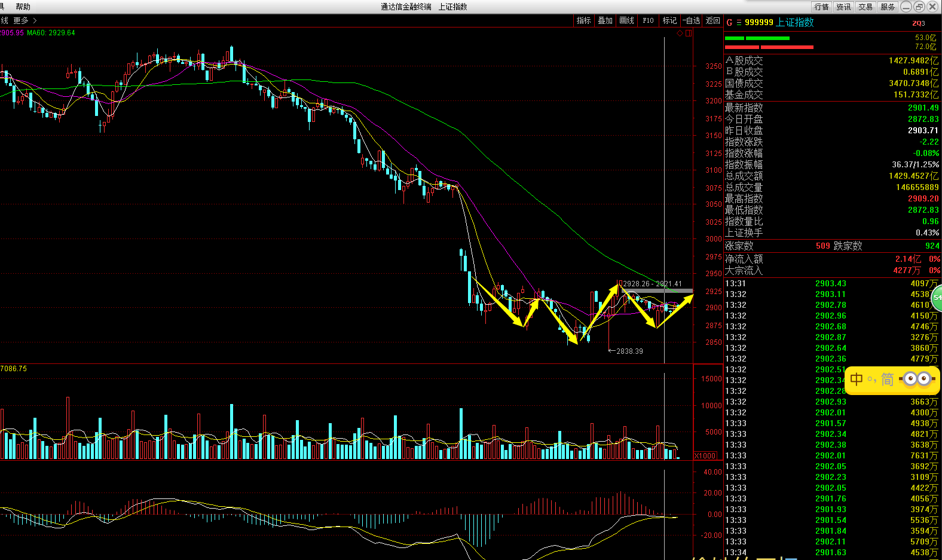
Task: Click the 返回 back button
Action: (x=713, y=20)
